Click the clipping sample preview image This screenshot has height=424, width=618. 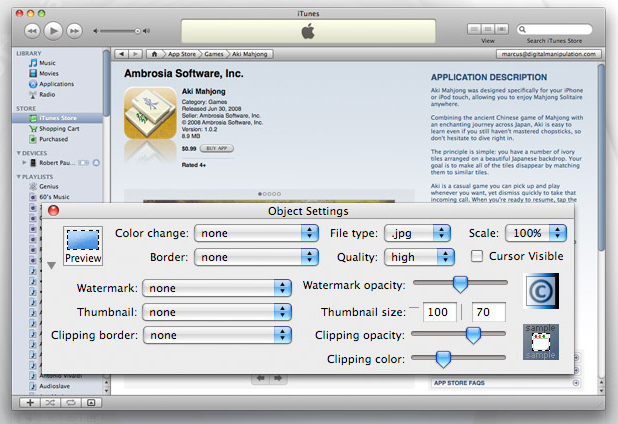(x=541, y=342)
